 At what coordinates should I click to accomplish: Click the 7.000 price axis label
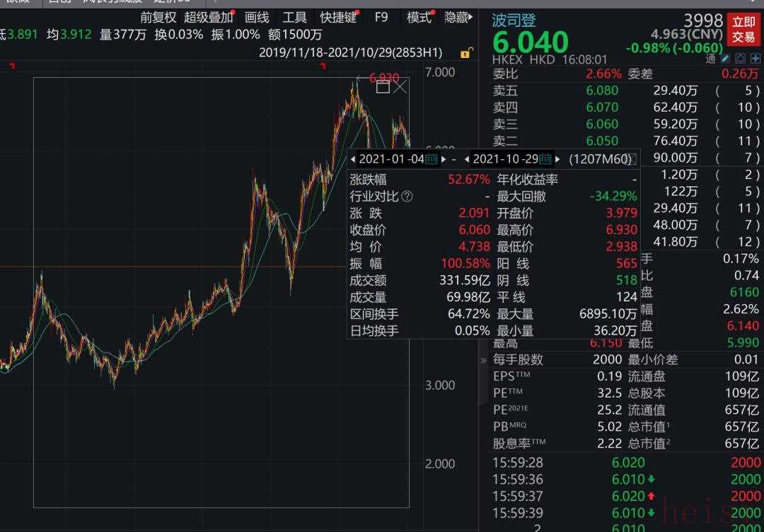click(x=440, y=73)
